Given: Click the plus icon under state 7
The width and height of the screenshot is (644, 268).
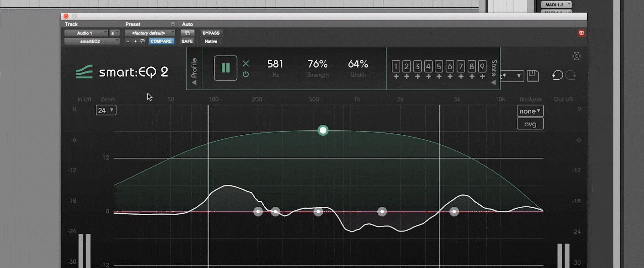Looking at the screenshot, I should (461, 77).
